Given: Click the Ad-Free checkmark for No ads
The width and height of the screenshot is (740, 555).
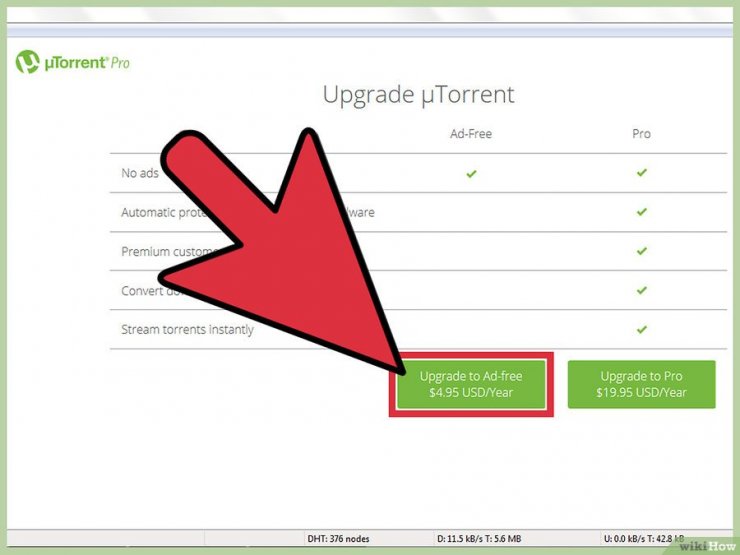Looking at the screenshot, I should (x=471, y=174).
